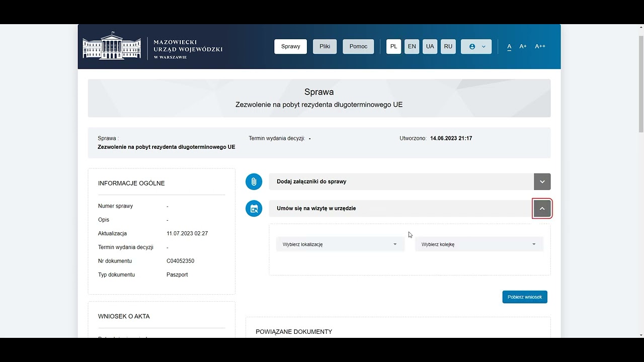Screen dimensions: 644x362
Task: Increase font size with A+
Action: (523, 46)
